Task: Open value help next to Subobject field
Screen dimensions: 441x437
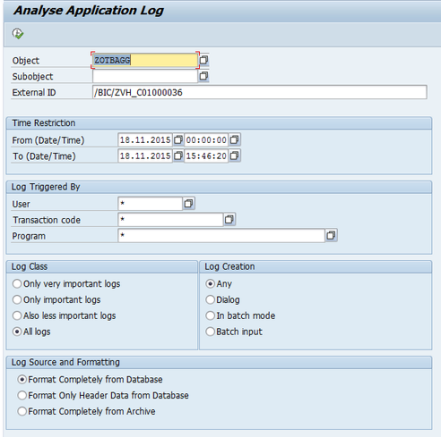Action: click(x=204, y=76)
